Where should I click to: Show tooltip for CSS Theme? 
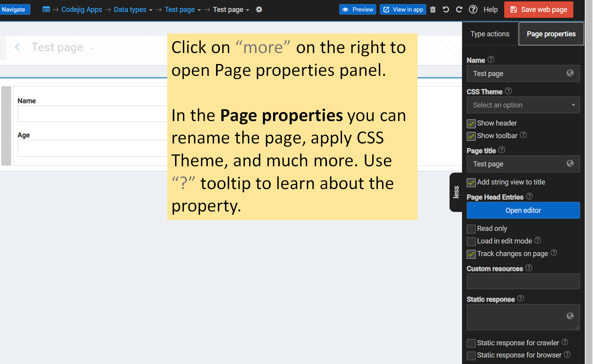pyautogui.click(x=508, y=91)
